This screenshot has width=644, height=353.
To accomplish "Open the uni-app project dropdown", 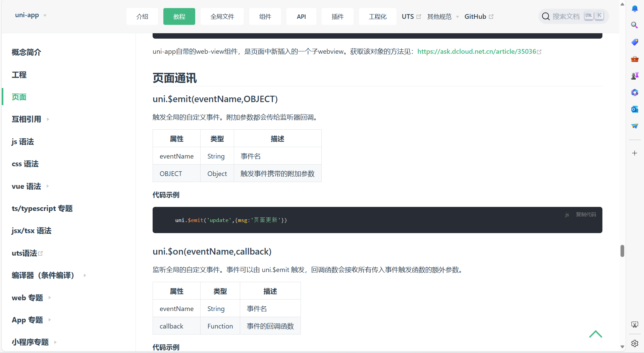I will pyautogui.click(x=31, y=15).
